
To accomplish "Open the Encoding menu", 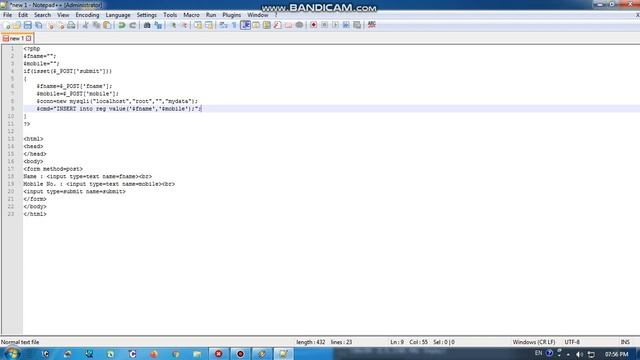I will click(87, 15).
